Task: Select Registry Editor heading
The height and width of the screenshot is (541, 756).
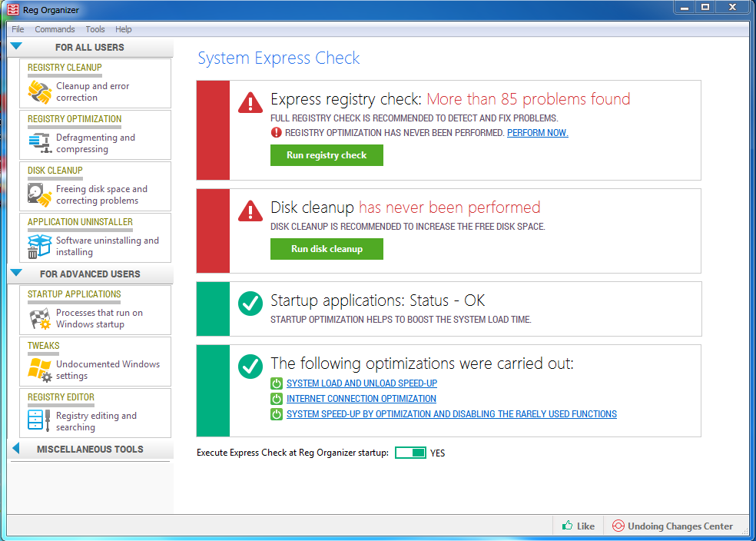Action: (61, 397)
